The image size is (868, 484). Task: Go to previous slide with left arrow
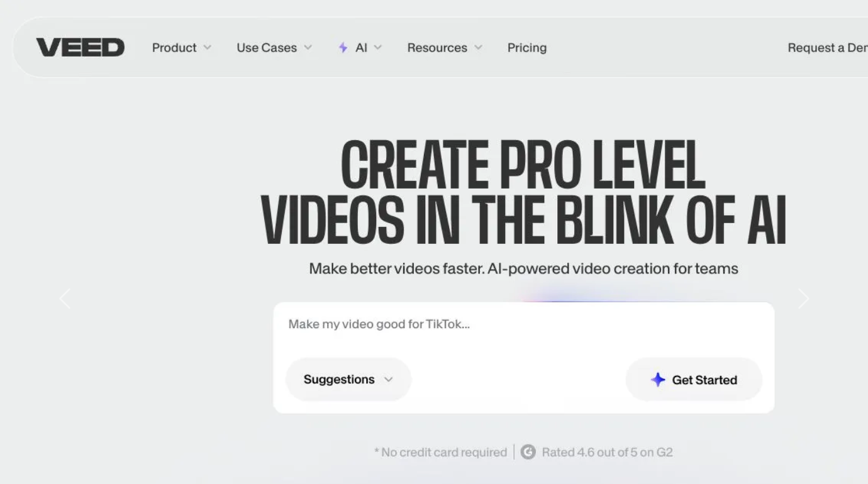click(65, 299)
